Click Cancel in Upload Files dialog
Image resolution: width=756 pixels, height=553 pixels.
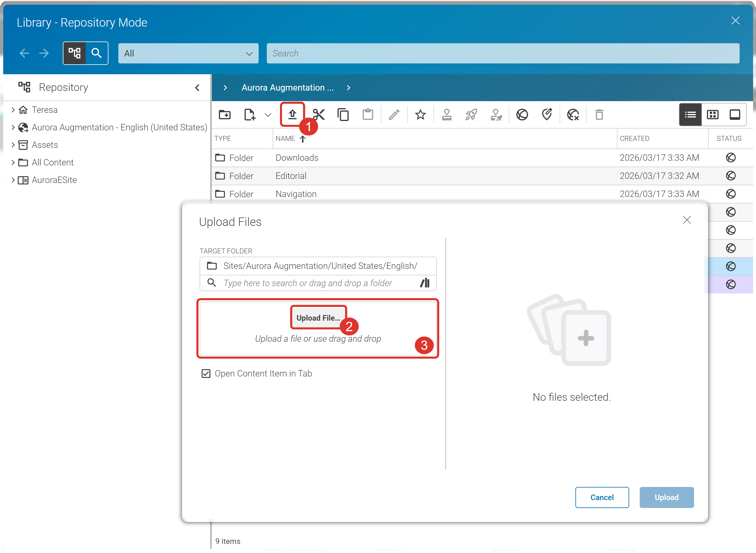602,497
